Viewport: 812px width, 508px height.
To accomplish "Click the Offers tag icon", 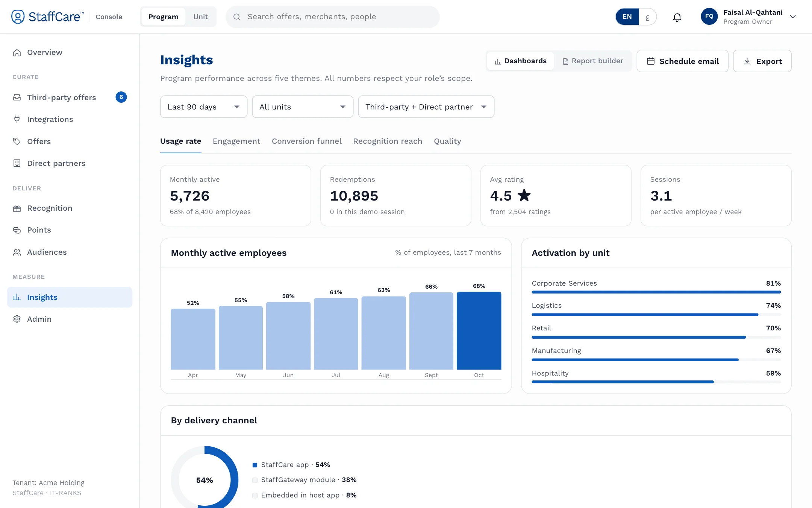I will 17,141.
